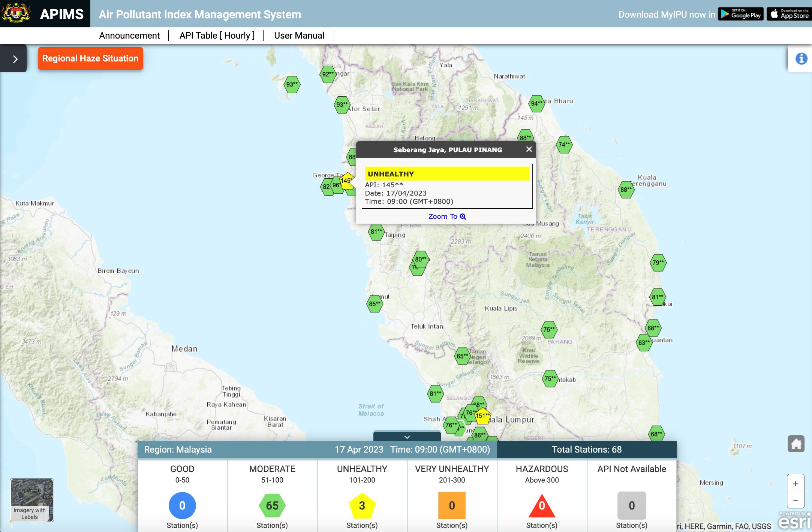The width and height of the screenshot is (812, 532).
Task: Click the gray API Not Available legend icon
Action: [631, 505]
